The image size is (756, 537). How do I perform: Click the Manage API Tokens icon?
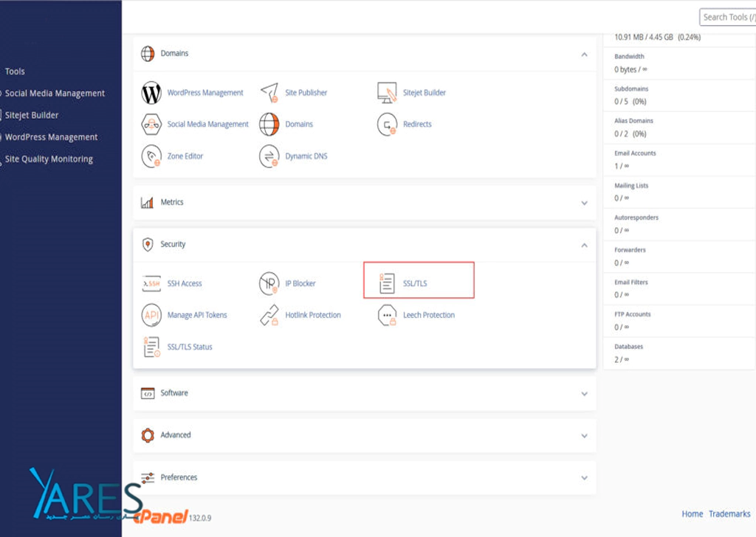(151, 315)
